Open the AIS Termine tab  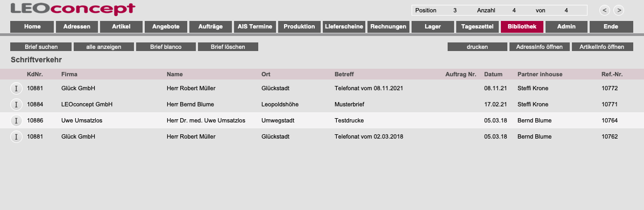(x=254, y=27)
